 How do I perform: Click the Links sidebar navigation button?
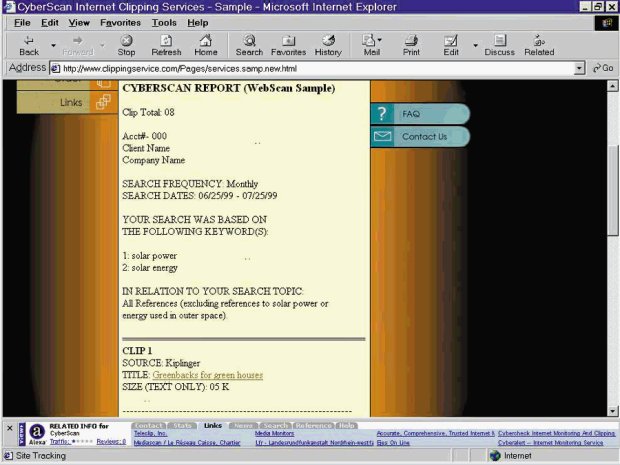[x=67, y=102]
